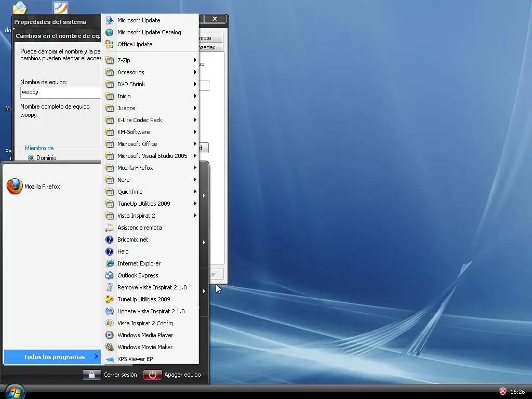Click the Office Update icon
The image size is (532, 399).
tap(109, 44)
